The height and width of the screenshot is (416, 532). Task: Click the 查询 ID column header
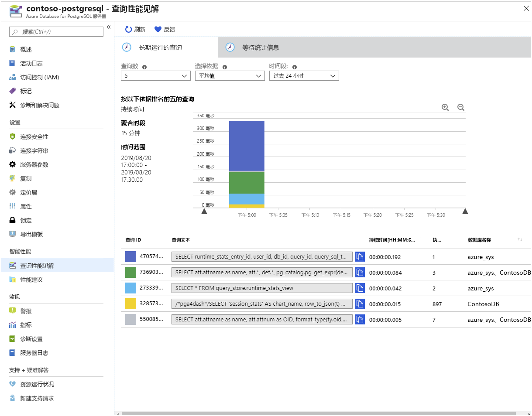[x=133, y=240]
